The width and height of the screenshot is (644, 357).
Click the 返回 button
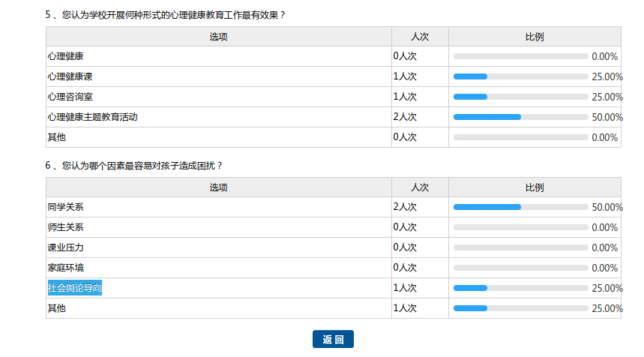333,340
